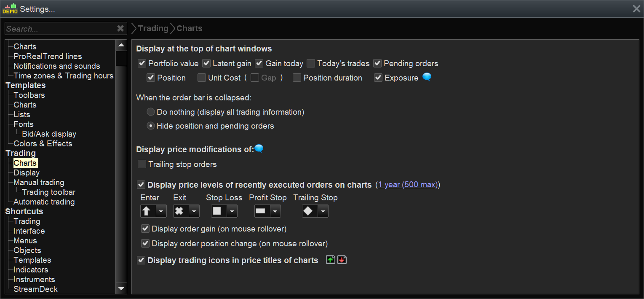Expand the Exit marker dropdown arrow
This screenshot has height=299, width=644.
pyautogui.click(x=194, y=211)
